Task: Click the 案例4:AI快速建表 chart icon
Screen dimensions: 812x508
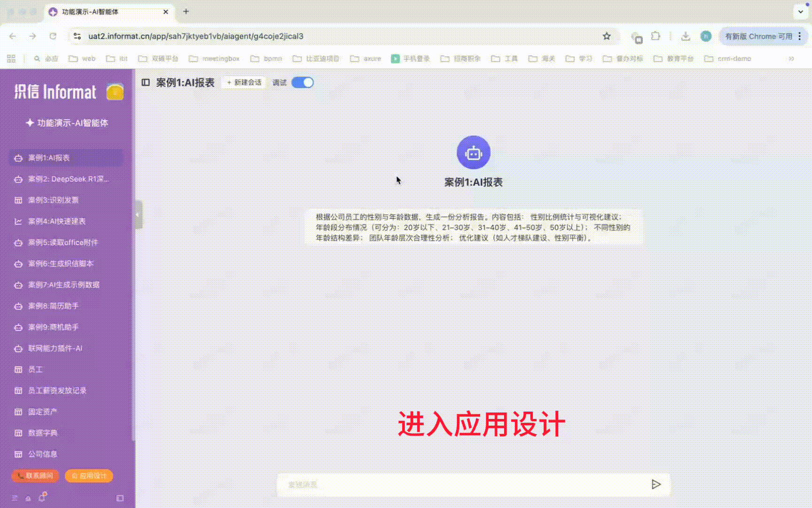Action: pos(17,221)
